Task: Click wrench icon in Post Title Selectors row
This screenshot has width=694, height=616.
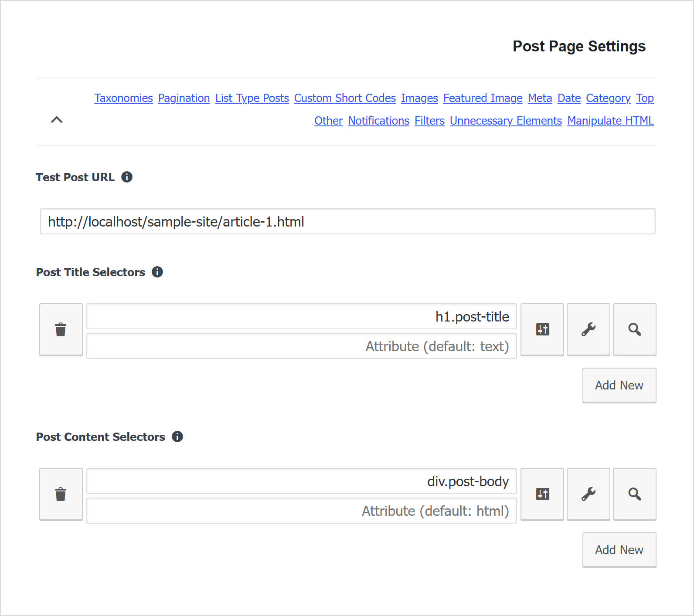Action: 589,329
